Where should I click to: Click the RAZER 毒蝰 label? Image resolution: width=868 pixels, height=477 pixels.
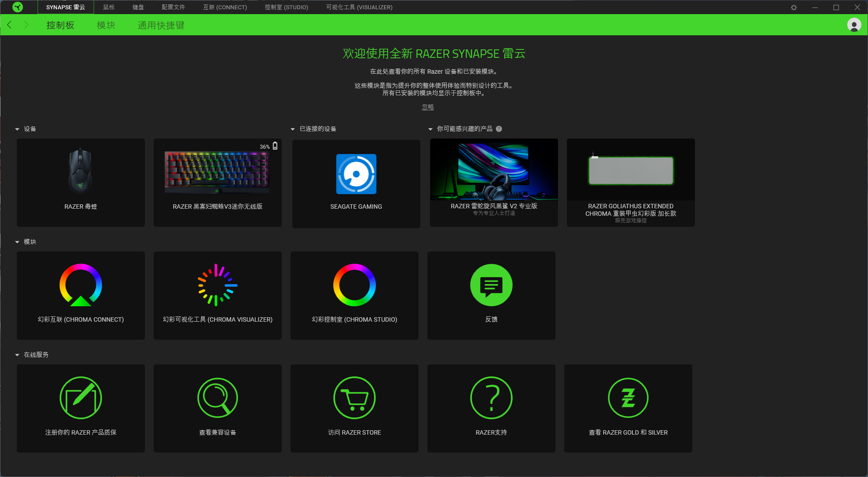[x=80, y=207]
